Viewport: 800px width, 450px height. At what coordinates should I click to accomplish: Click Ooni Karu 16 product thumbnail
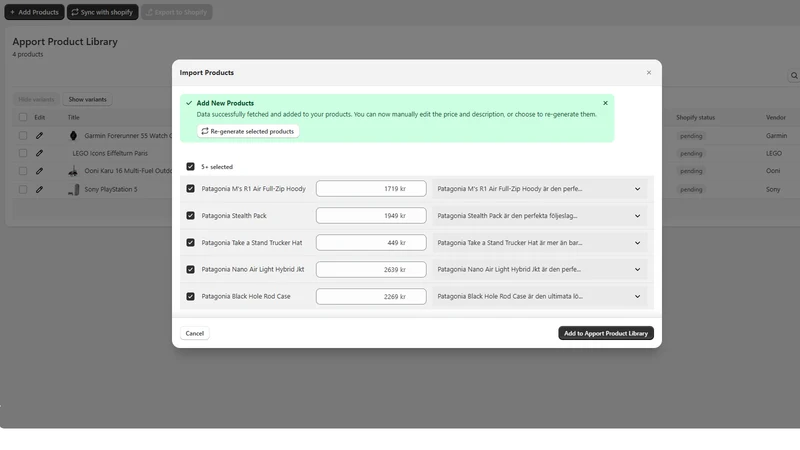click(x=73, y=171)
